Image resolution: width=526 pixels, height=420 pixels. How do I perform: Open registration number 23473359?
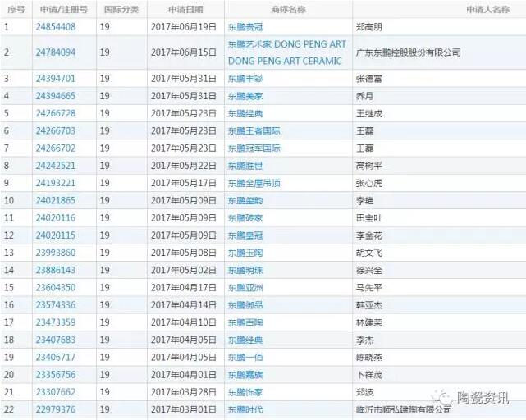pyautogui.click(x=56, y=322)
